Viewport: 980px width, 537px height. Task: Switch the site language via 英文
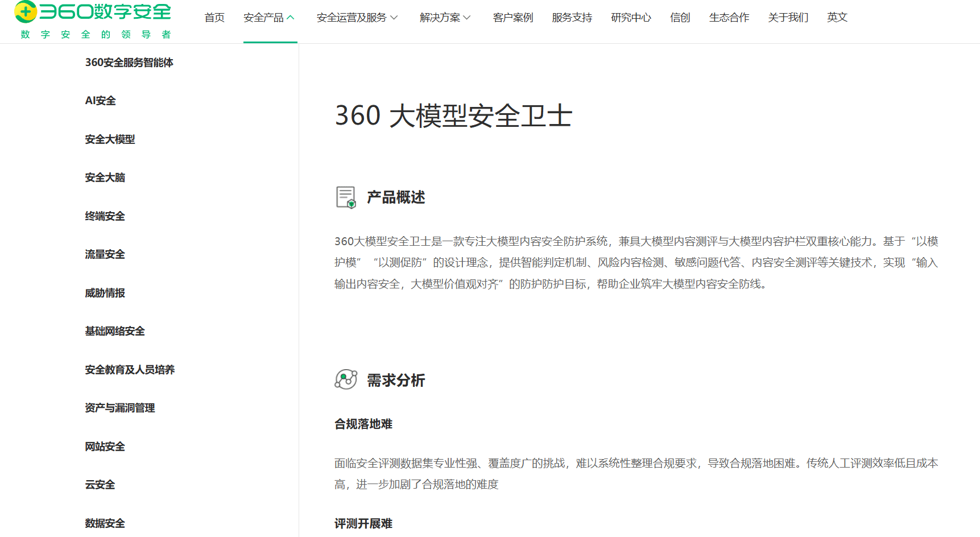[837, 18]
